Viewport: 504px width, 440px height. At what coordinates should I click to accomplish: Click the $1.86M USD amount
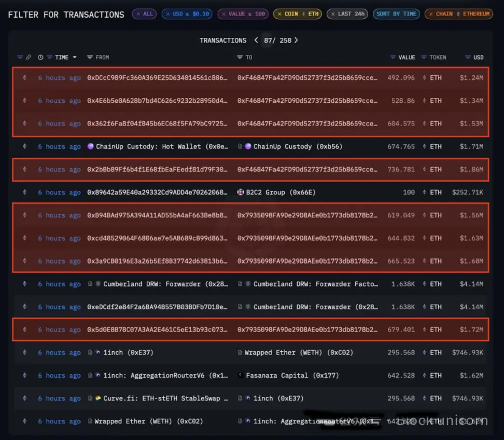tap(471, 170)
